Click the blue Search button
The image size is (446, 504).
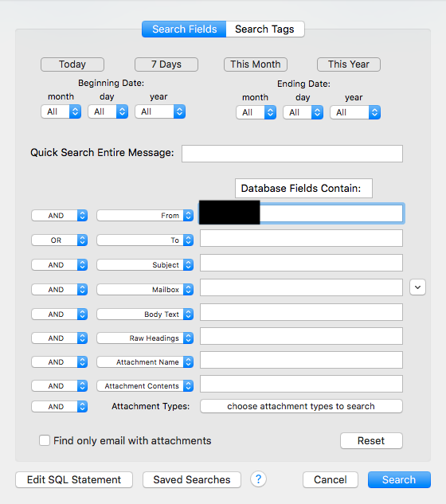click(x=399, y=479)
